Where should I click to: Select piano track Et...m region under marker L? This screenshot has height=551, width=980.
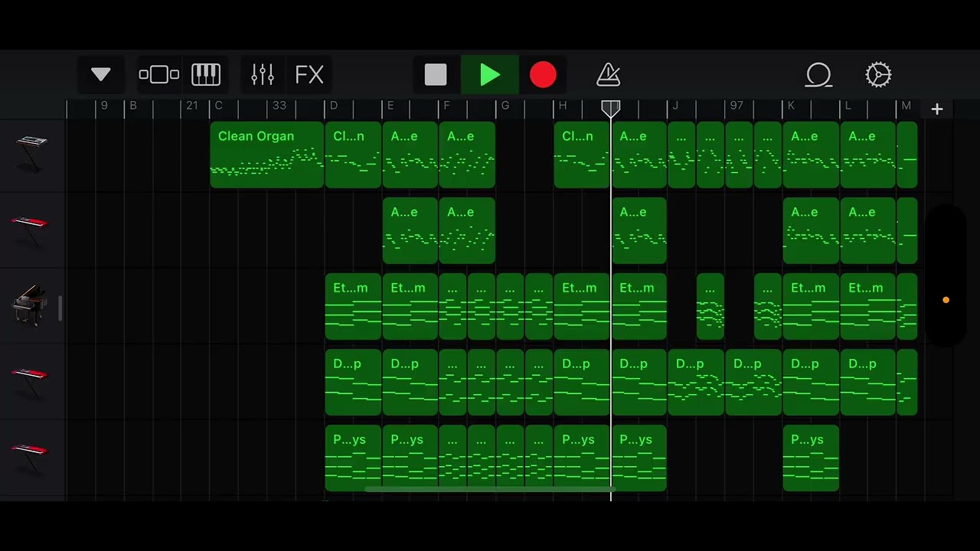(x=868, y=306)
